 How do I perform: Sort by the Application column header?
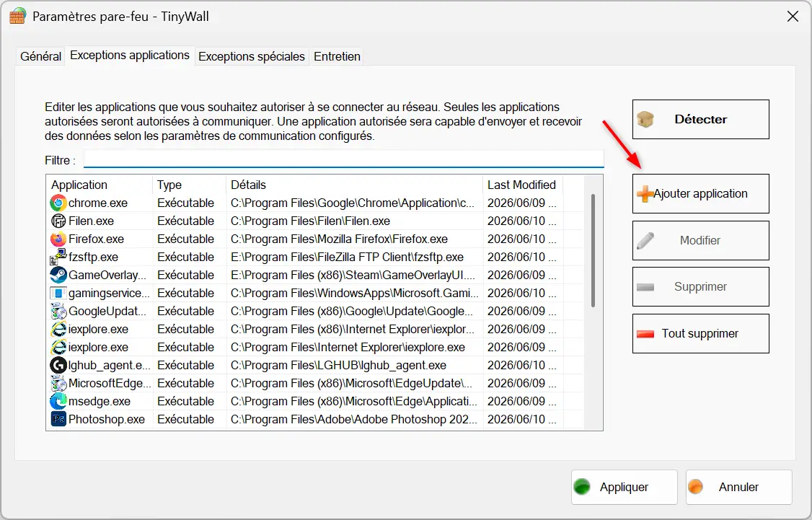pos(100,185)
